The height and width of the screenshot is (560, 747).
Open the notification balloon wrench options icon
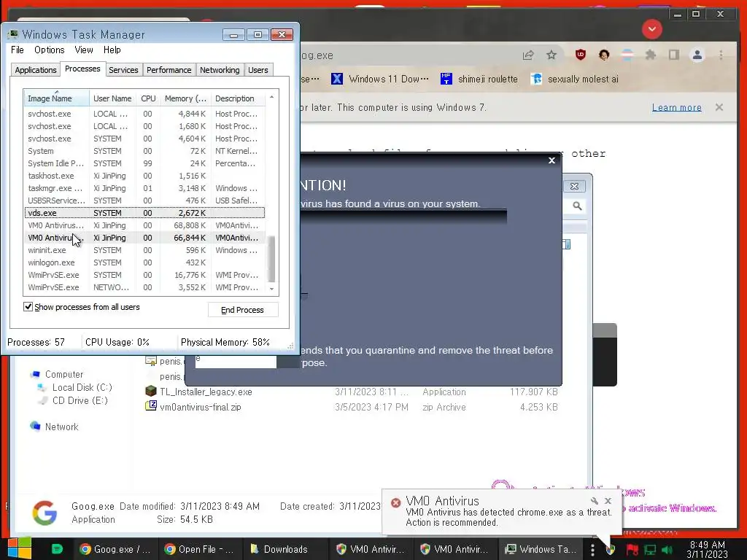click(594, 501)
